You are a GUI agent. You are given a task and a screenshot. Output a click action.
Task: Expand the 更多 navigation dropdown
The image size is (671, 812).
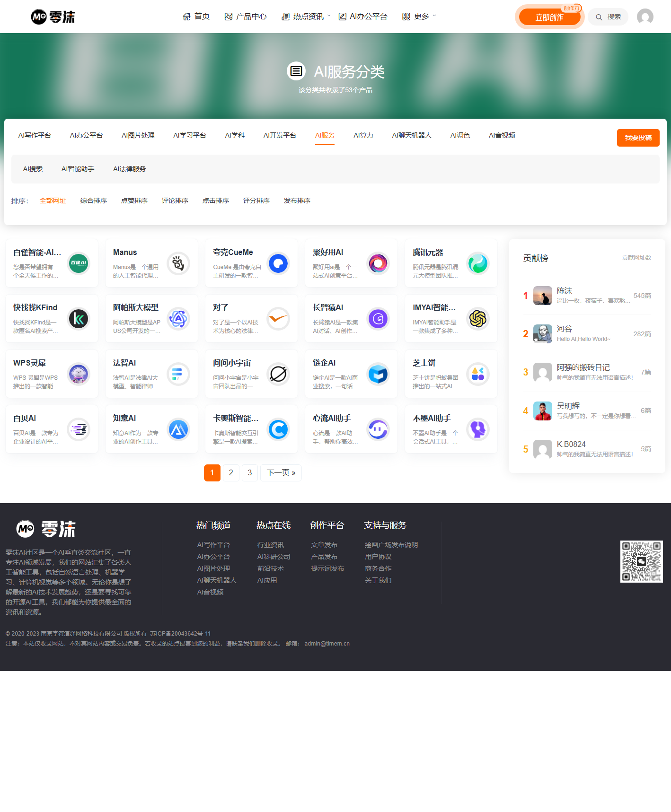click(419, 17)
